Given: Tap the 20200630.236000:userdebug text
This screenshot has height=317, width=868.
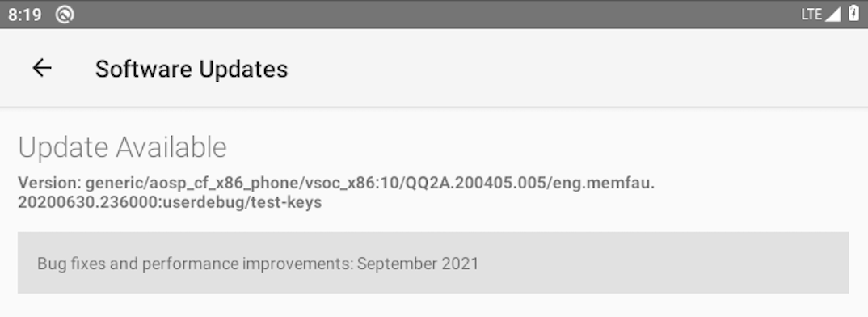Looking at the screenshot, I should 131,202.
